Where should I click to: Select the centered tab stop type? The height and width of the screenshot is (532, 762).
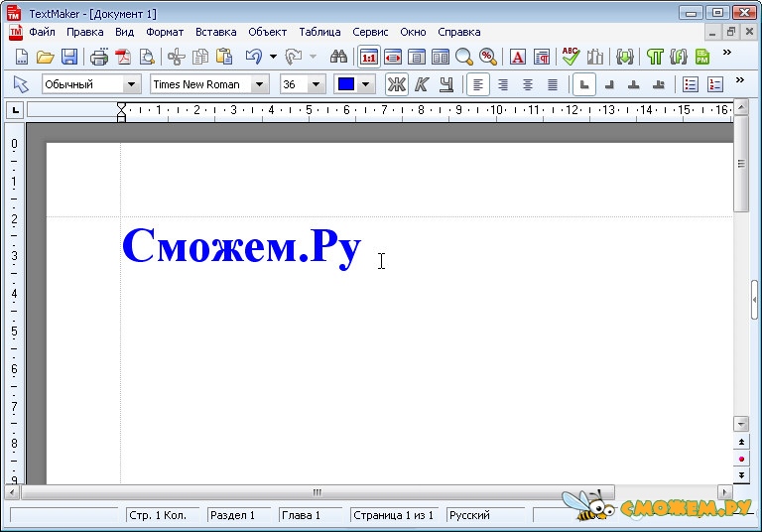click(634, 84)
